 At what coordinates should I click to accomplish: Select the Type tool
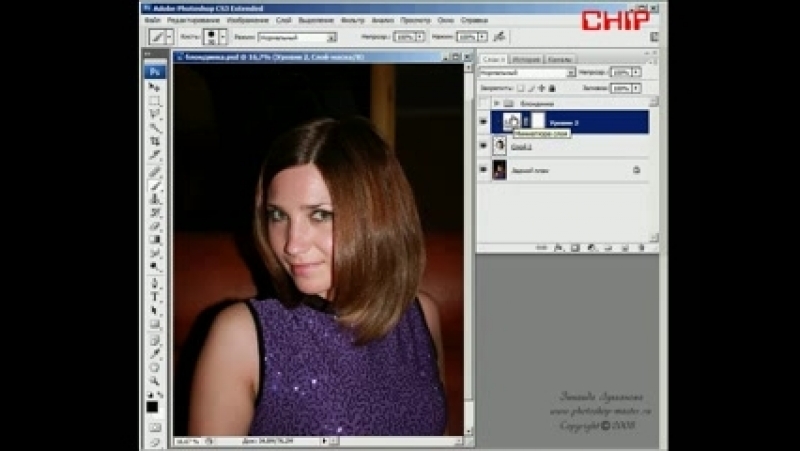155,296
